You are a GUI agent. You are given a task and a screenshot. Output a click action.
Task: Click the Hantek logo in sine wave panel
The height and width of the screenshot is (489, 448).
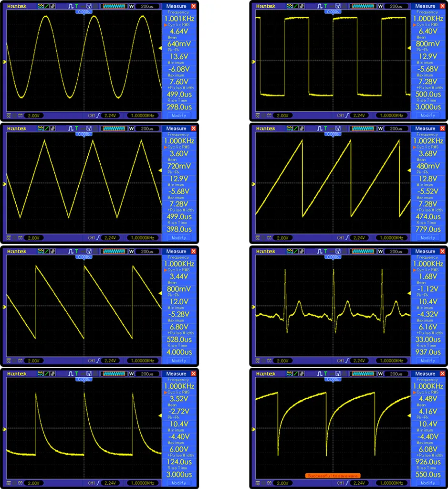pyautogui.click(x=17, y=6)
